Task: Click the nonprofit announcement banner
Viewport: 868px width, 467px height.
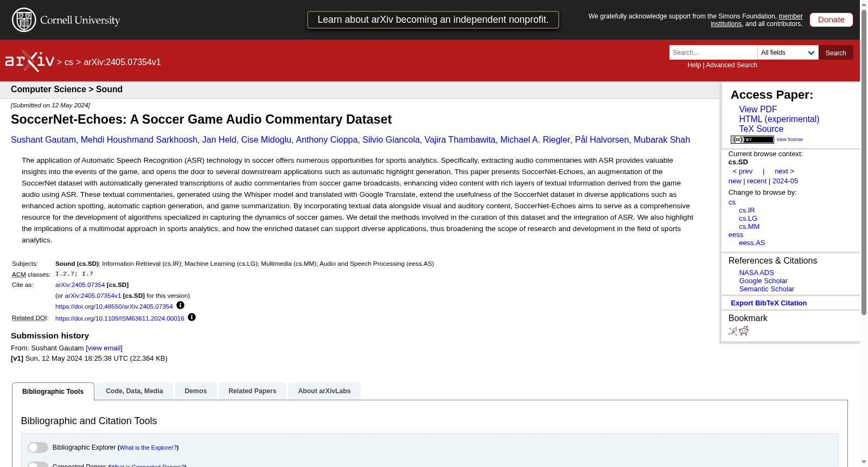Action: (433, 20)
